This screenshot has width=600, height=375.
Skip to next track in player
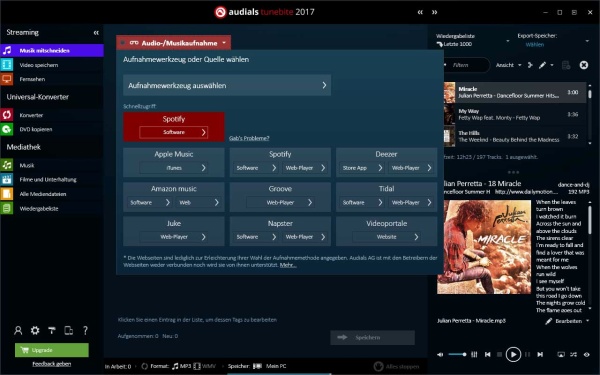coord(540,354)
